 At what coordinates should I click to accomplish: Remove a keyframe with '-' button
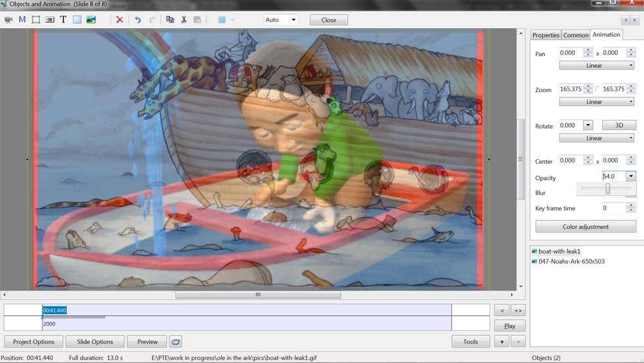tap(518, 342)
